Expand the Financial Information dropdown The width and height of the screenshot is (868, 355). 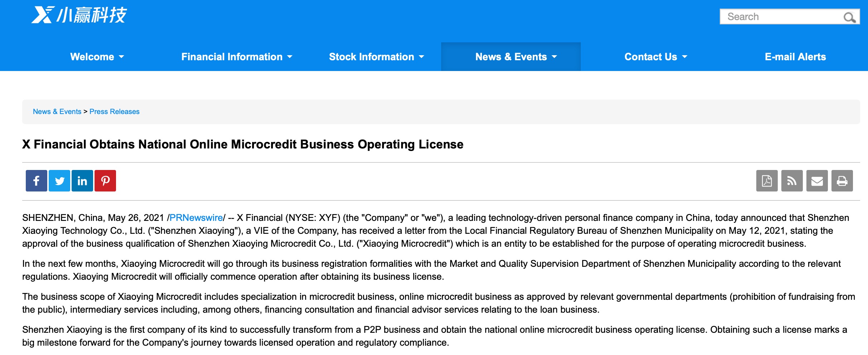pos(237,57)
